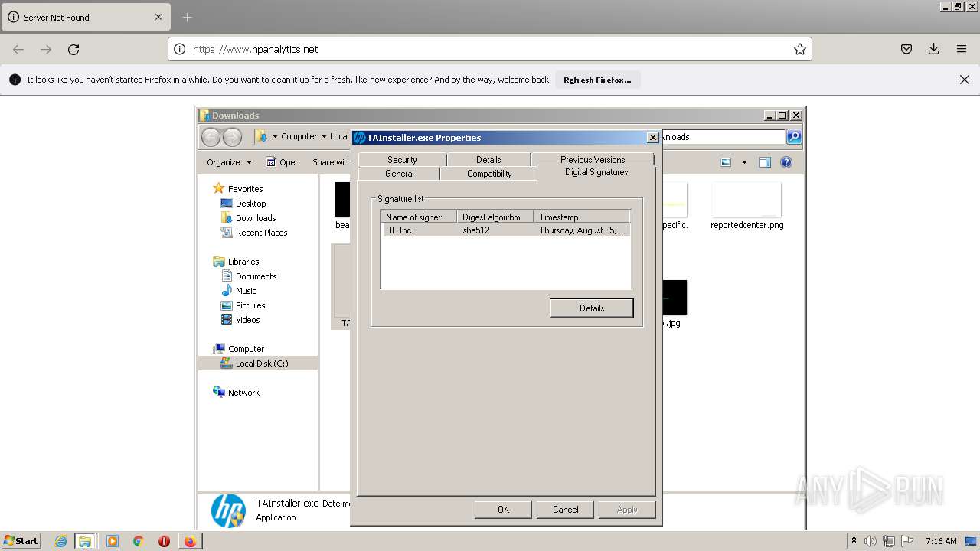Click Open in Explorer toolbar

click(x=283, y=162)
